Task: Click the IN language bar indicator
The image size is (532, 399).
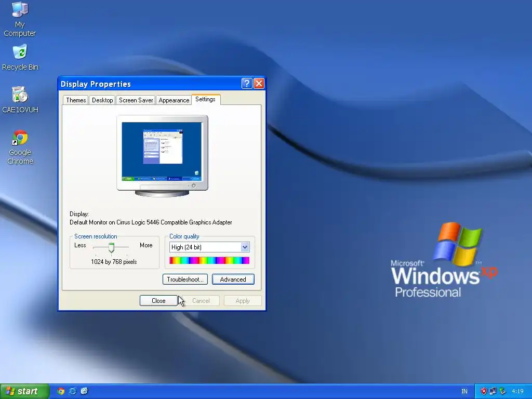Action: click(464, 391)
